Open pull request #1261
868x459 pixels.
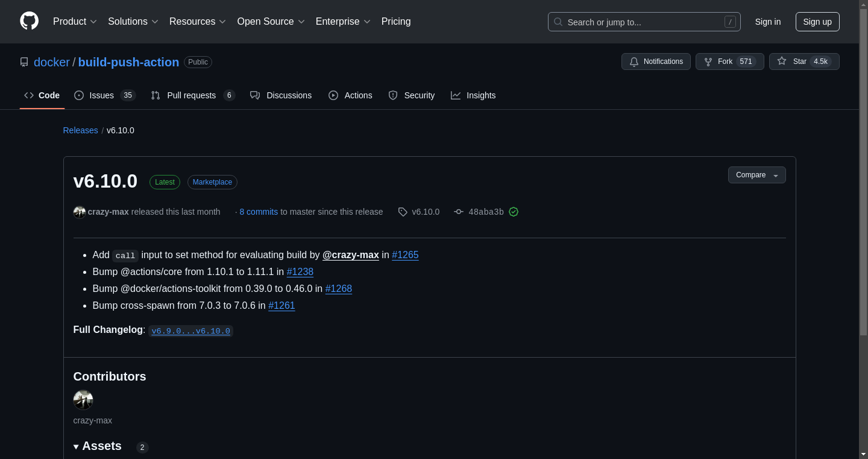(281, 305)
